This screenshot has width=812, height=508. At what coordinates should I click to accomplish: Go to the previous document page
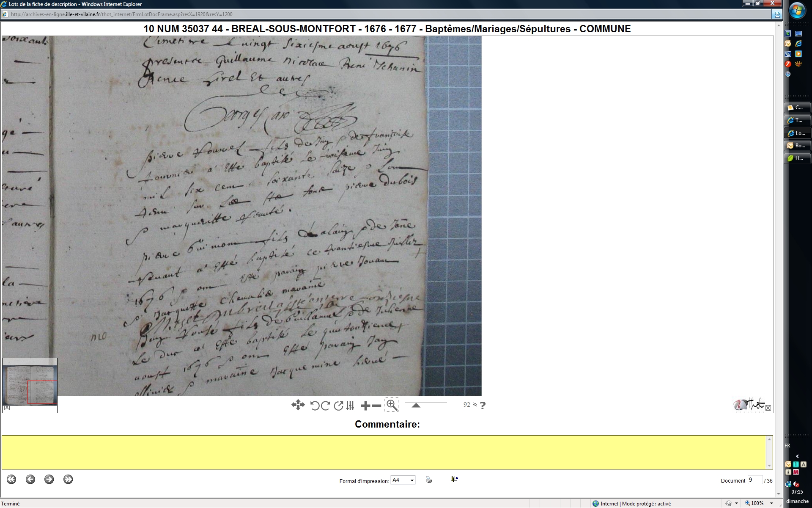pyautogui.click(x=30, y=479)
